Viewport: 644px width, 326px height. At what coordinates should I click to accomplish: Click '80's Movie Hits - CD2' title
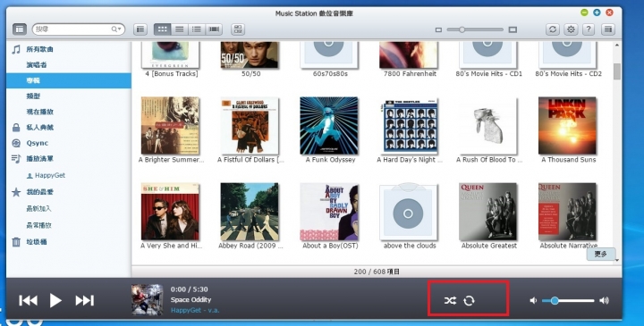tap(568, 74)
